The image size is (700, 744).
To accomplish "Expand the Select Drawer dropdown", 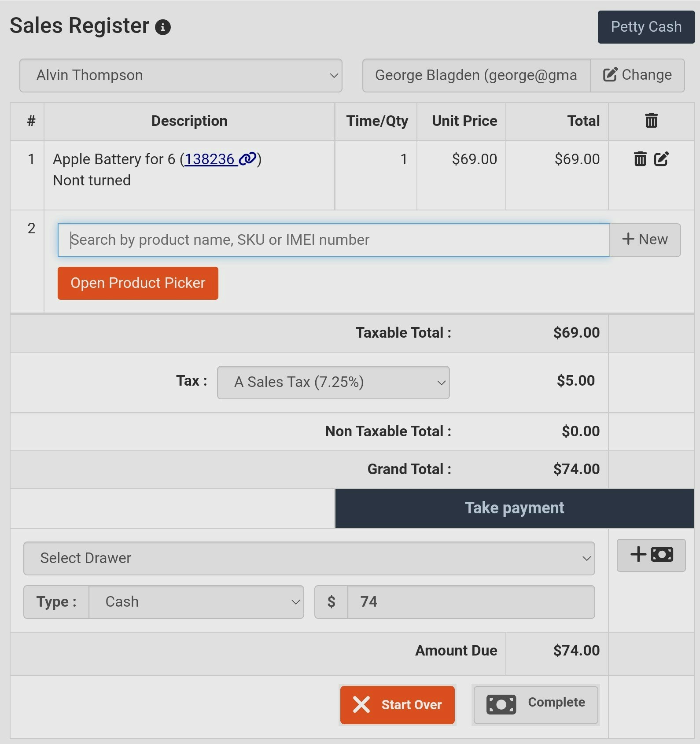I will click(x=308, y=558).
